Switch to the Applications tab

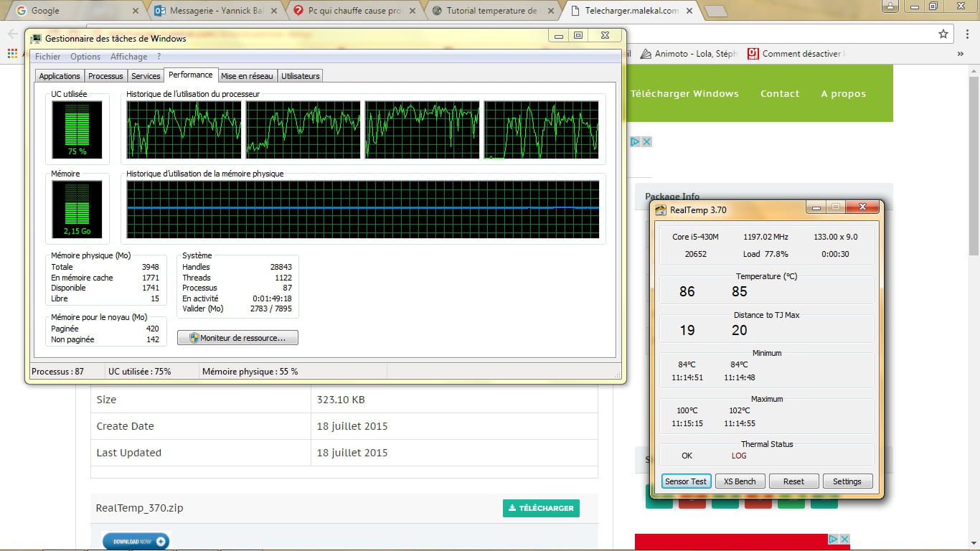(60, 76)
